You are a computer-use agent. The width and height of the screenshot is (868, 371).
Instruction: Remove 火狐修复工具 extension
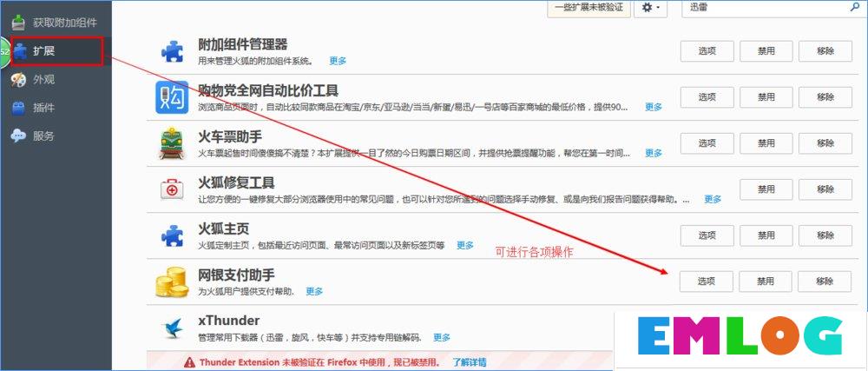pos(825,189)
